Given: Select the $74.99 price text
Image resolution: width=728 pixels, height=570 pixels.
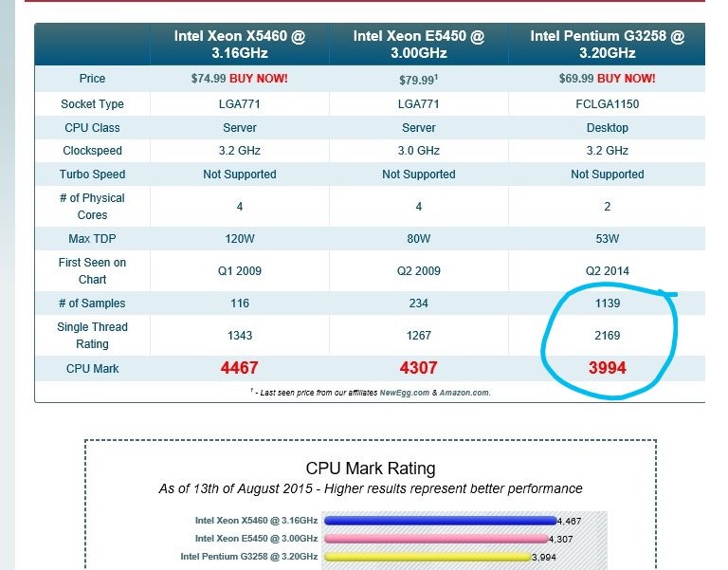Looking at the screenshot, I should [x=209, y=78].
